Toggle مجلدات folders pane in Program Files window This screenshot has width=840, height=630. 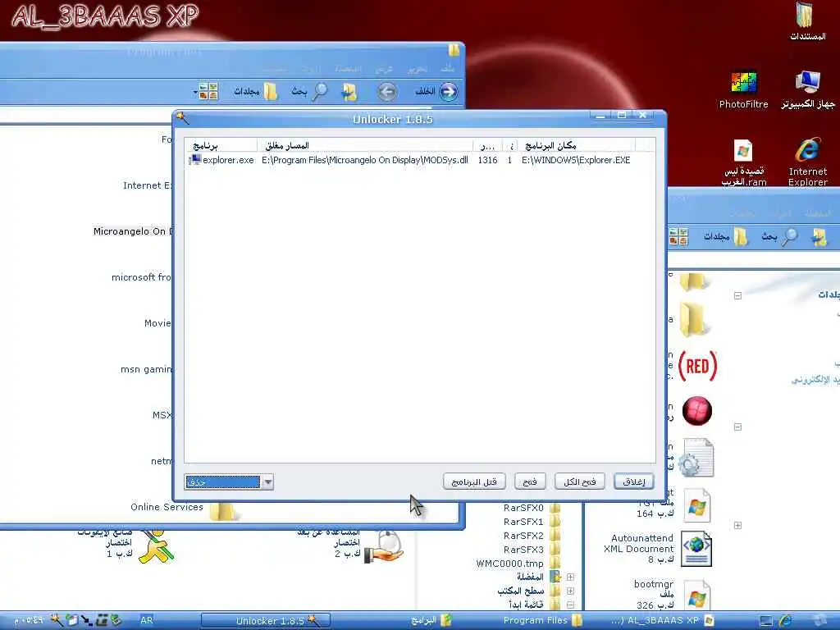click(255, 92)
